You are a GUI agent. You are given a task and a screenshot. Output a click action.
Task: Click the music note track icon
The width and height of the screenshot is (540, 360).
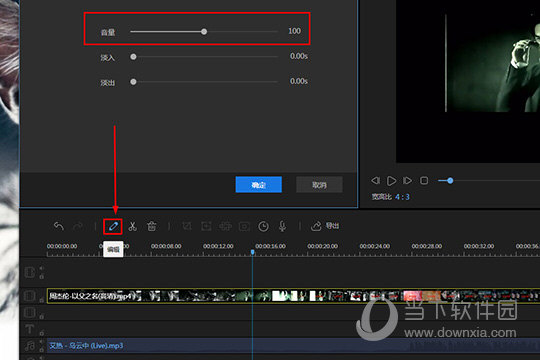pos(30,346)
